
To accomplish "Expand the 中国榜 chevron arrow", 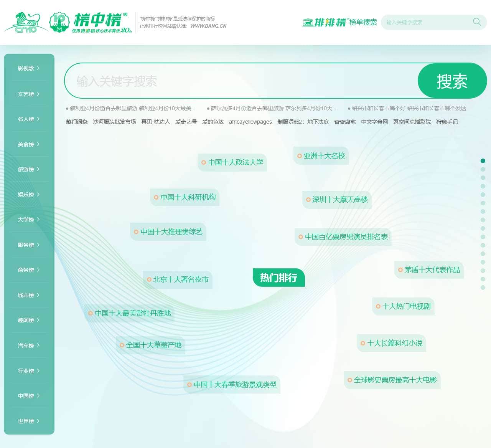I will pyautogui.click(x=38, y=396).
